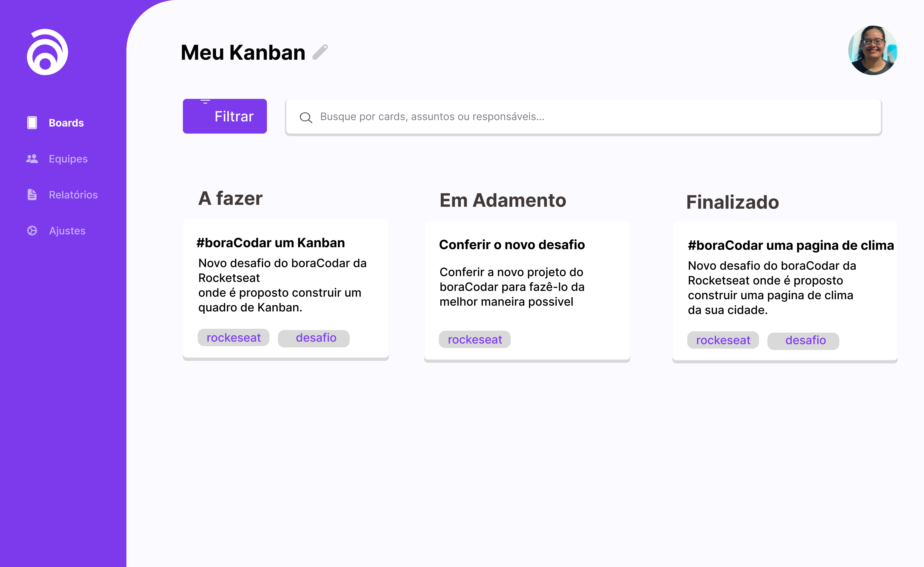Click the rockeseat tag under Em Adamento
924x567 pixels.
(475, 339)
